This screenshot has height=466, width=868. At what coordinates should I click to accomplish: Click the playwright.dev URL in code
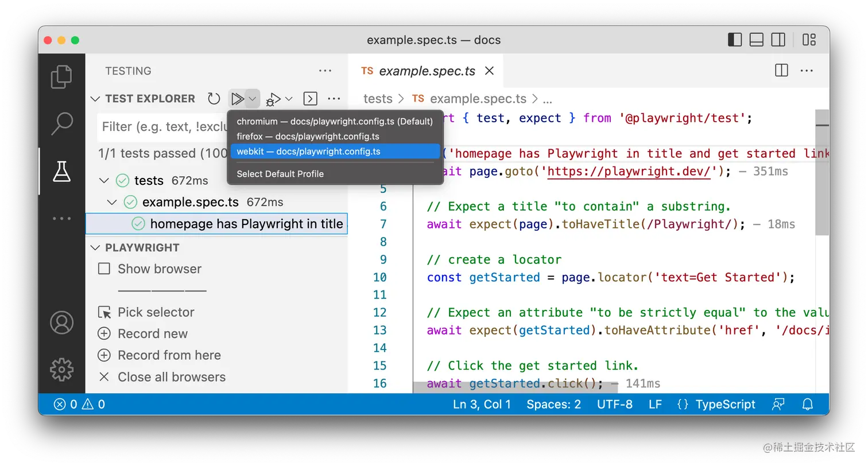pos(629,172)
